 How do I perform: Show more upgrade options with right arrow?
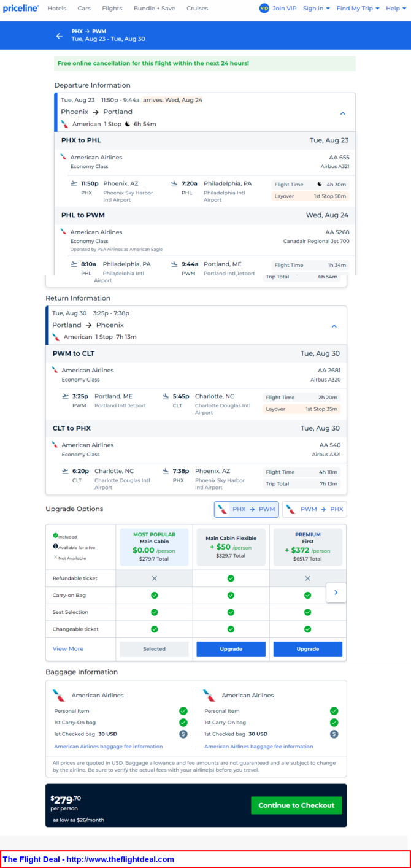(336, 593)
